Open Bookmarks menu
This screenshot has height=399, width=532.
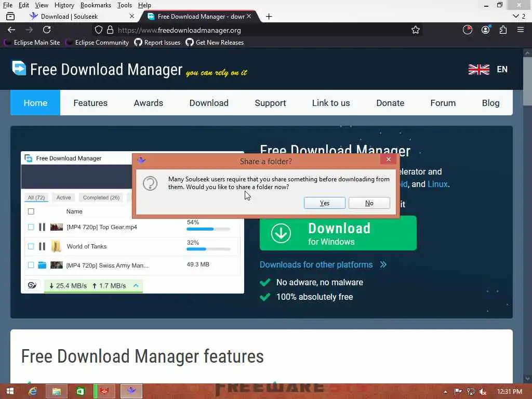click(x=96, y=5)
